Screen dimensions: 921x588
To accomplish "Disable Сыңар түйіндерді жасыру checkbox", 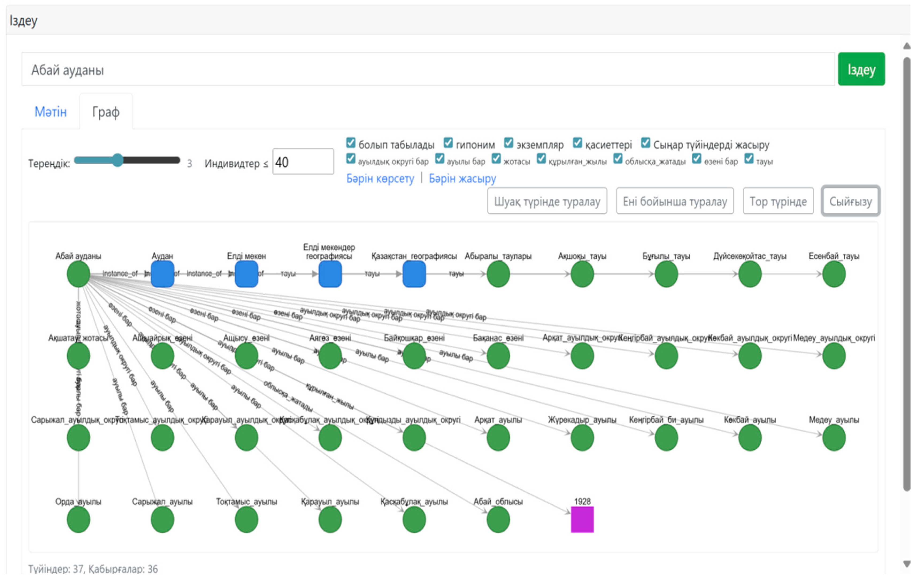I will [646, 143].
